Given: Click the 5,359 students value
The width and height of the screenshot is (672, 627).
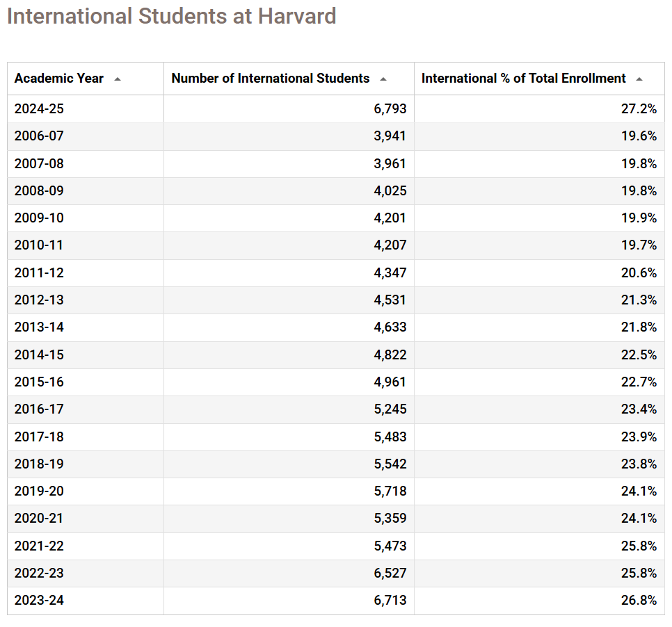Looking at the screenshot, I should pyautogui.click(x=390, y=519).
